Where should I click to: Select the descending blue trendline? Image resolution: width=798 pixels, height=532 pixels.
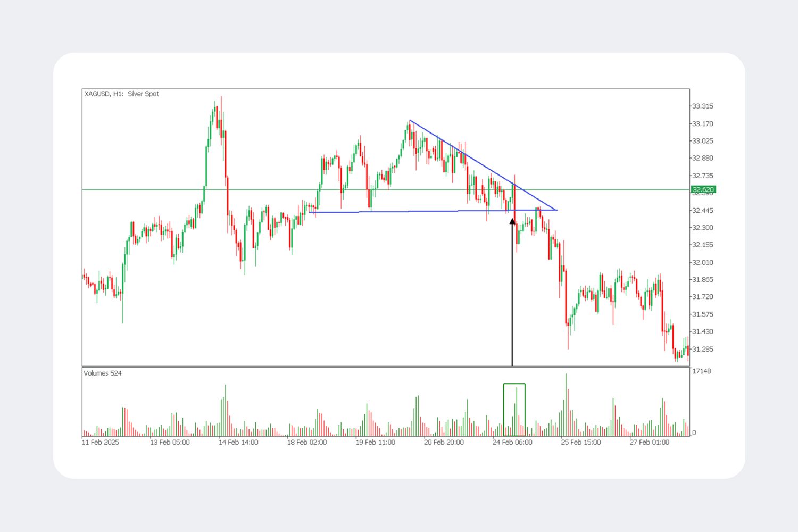coord(483,165)
